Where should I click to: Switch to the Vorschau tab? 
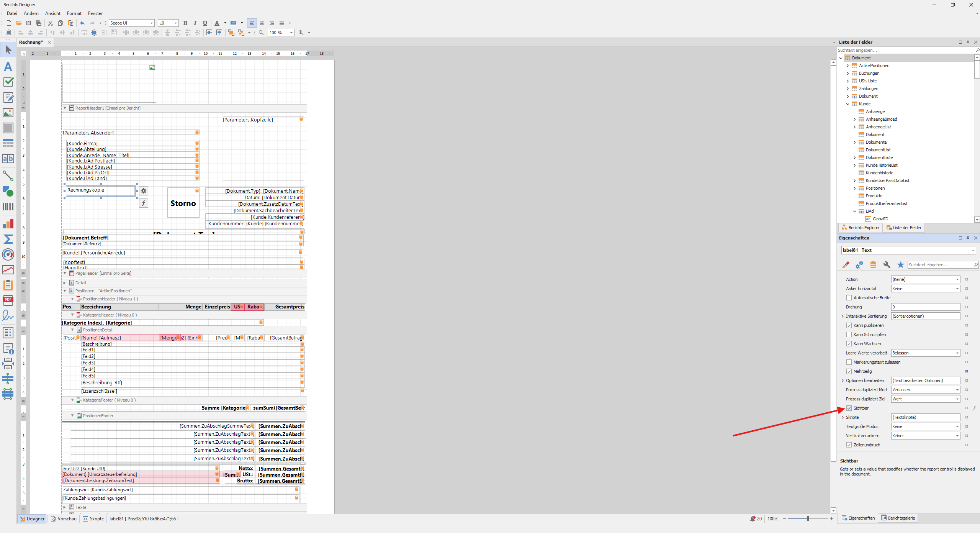(x=64, y=519)
